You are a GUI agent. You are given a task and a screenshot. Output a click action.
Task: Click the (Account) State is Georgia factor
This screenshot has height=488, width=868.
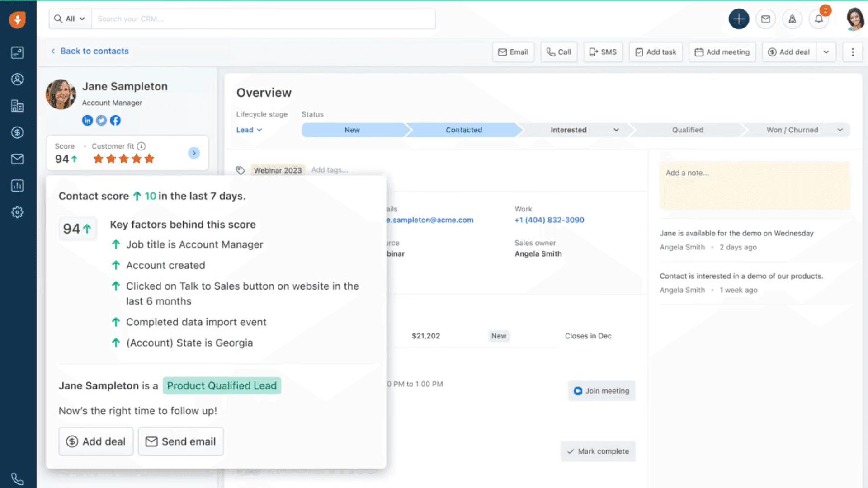coord(189,343)
